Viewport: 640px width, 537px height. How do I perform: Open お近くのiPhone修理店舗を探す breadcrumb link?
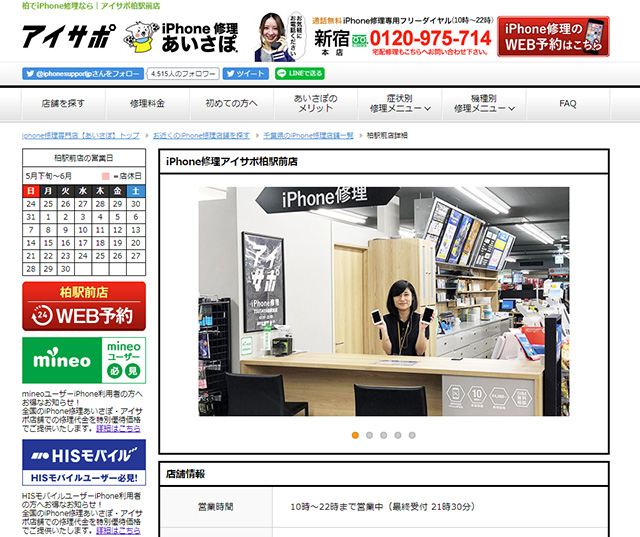coord(201,135)
